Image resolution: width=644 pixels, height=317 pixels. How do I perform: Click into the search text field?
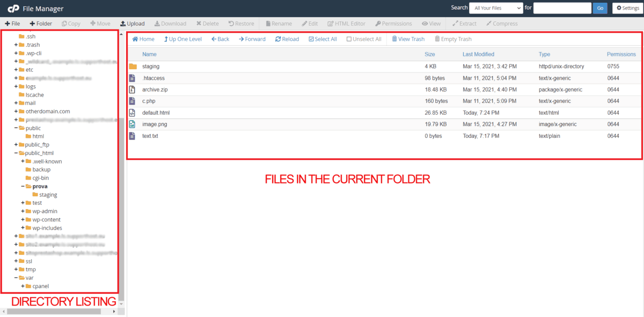pos(562,8)
